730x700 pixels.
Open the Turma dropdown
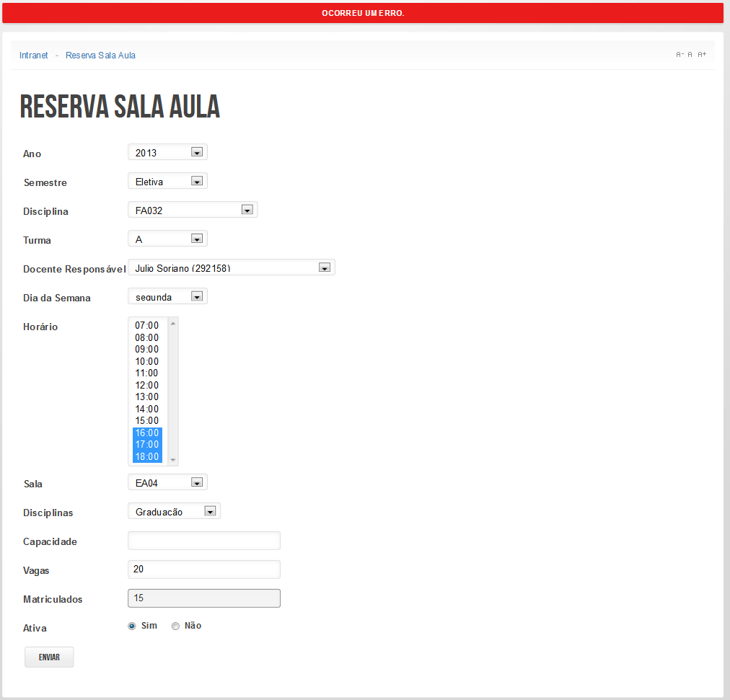pos(167,239)
